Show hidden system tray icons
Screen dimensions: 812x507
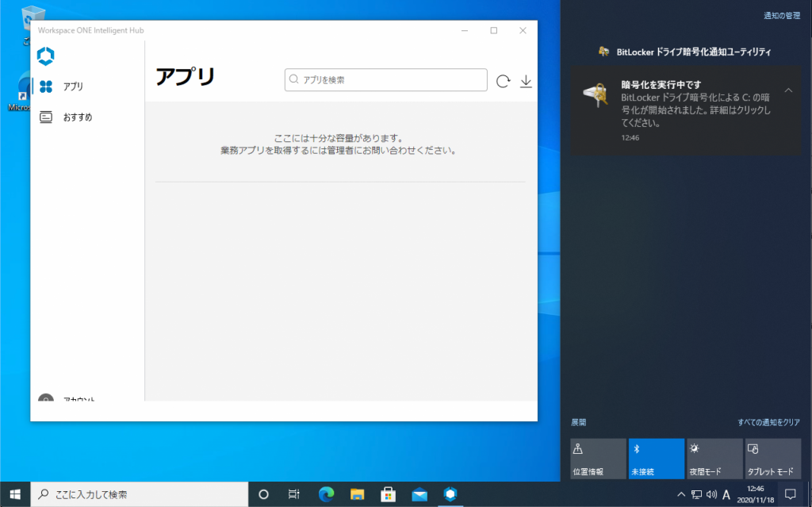[x=680, y=494]
